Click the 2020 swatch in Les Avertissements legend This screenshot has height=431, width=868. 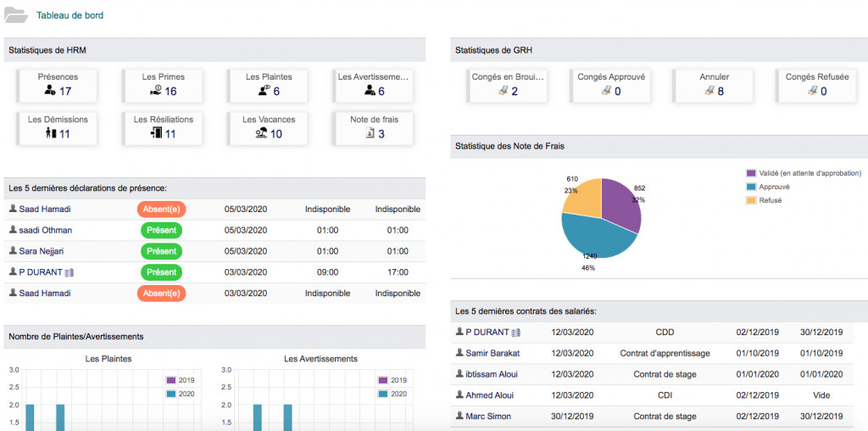tap(384, 394)
